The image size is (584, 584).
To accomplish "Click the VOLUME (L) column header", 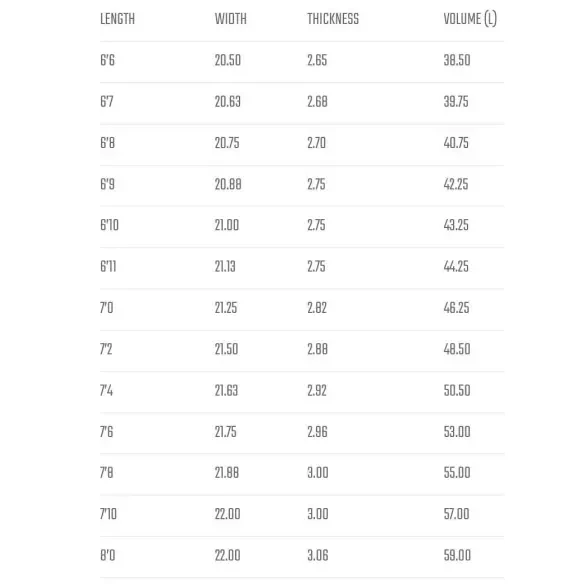I will pos(470,19).
